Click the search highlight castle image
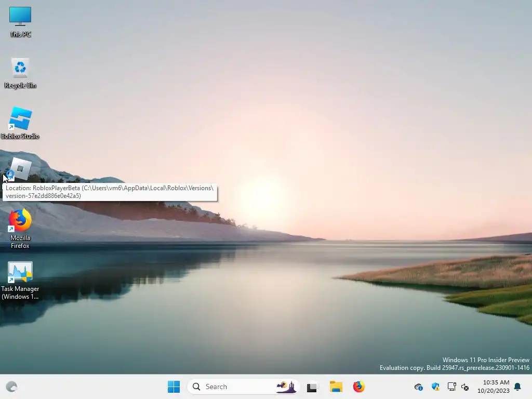The height and width of the screenshot is (399, 532). (286, 387)
